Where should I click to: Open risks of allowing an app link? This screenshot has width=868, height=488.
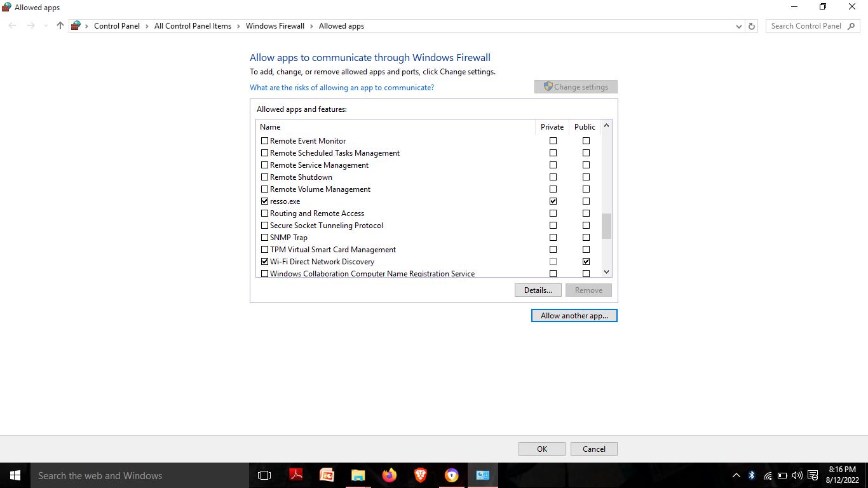342,88
